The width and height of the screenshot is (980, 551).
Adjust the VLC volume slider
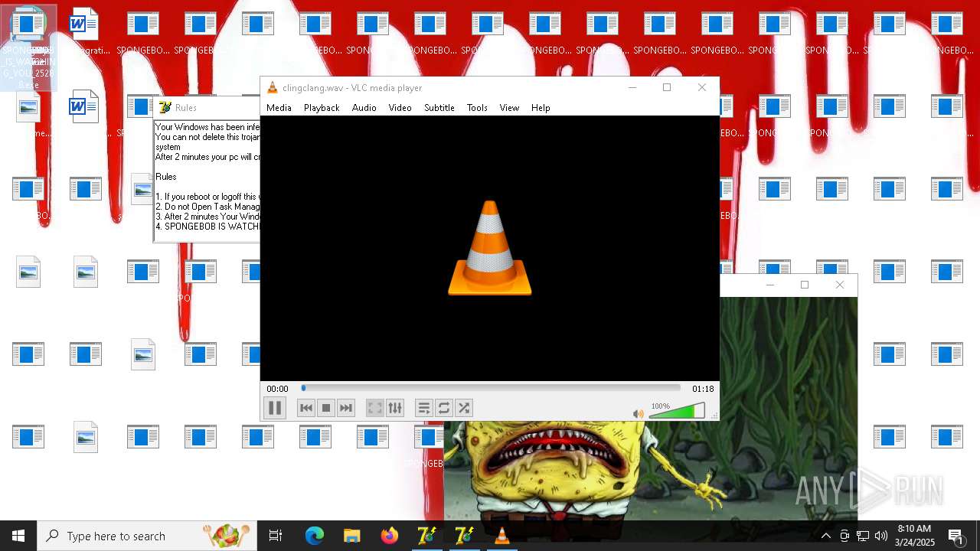pos(677,412)
